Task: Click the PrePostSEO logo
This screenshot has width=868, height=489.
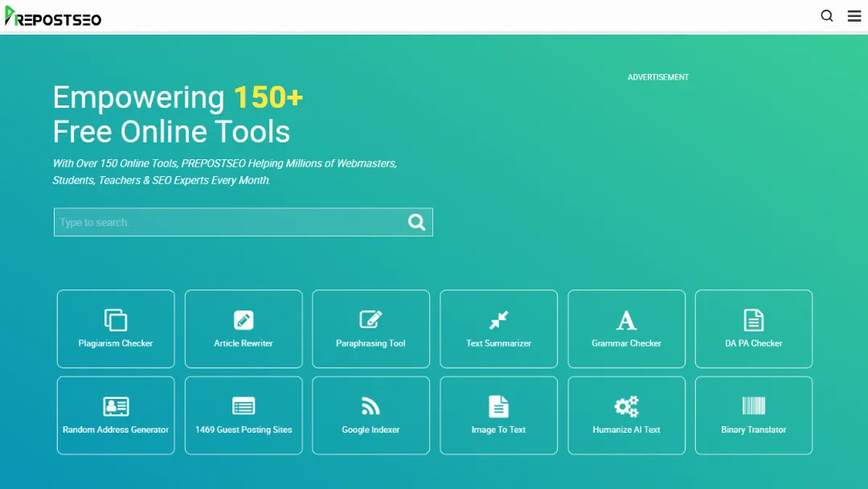Action: pyautogui.click(x=53, y=16)
